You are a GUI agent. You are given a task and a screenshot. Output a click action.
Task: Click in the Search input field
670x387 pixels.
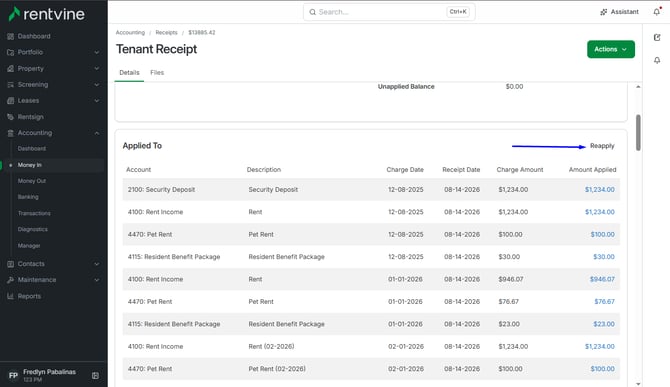[389, 12]
